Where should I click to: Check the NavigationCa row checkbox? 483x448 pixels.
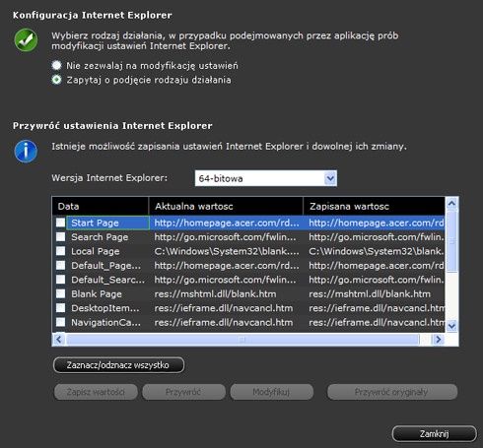(x=60, y=322)
